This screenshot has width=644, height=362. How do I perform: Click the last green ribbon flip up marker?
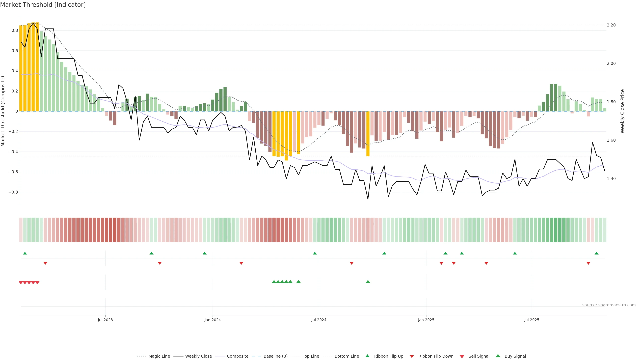click(597, 253)
